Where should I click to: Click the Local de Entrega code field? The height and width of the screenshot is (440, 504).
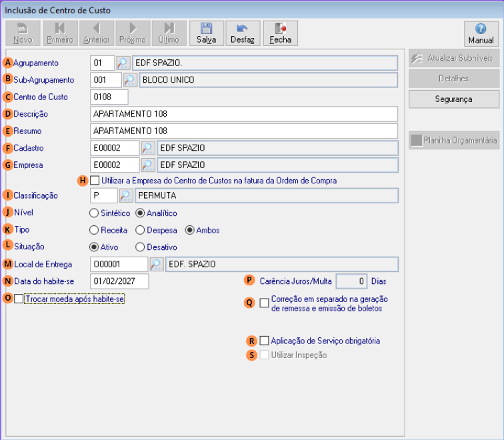119,264
